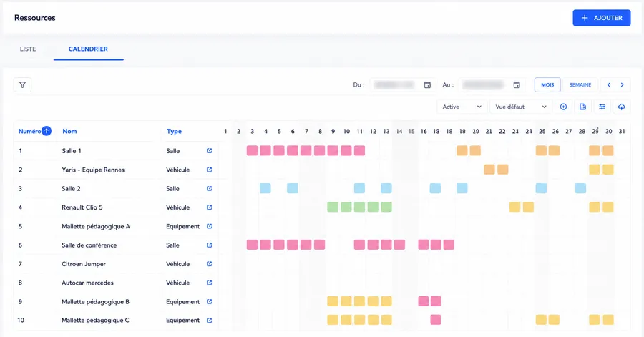Viewport: 644px width, 337px height.
Task: Select Renault Clio 5 yellow booking day 23
Action: (515, 207)
